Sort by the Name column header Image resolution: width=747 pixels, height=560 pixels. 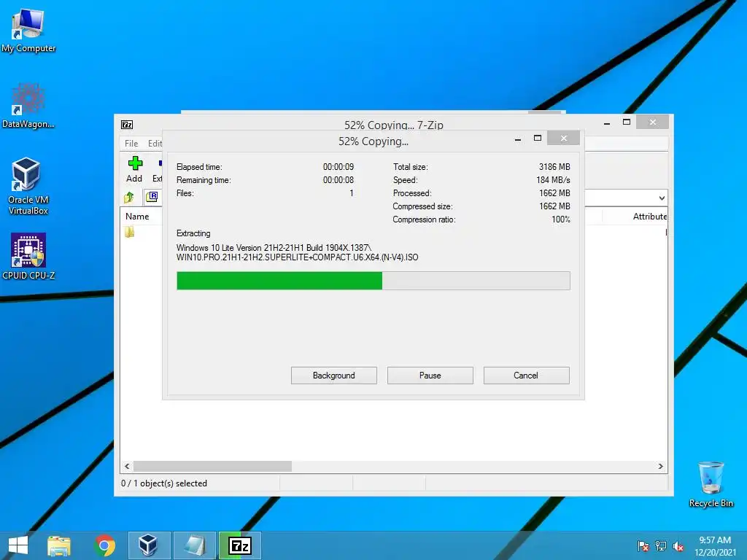point(137,216)
